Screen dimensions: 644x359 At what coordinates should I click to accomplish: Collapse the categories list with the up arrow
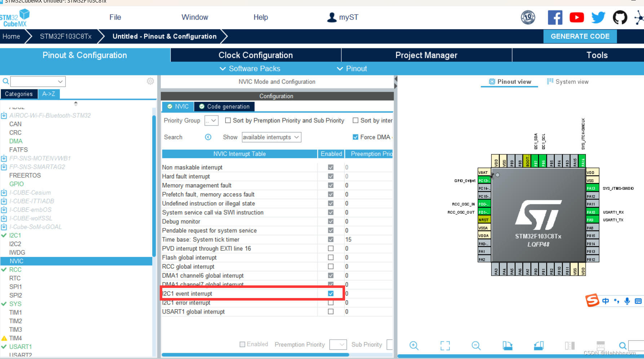point(76,102)
